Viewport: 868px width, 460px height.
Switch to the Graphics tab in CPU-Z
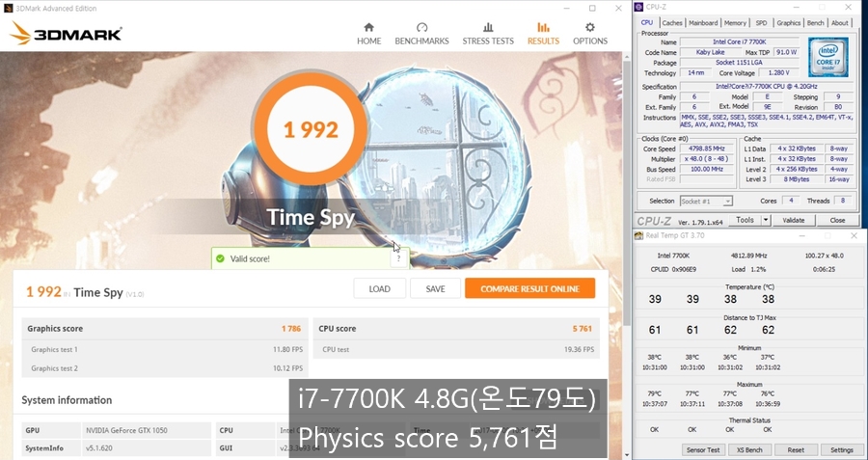788,23
